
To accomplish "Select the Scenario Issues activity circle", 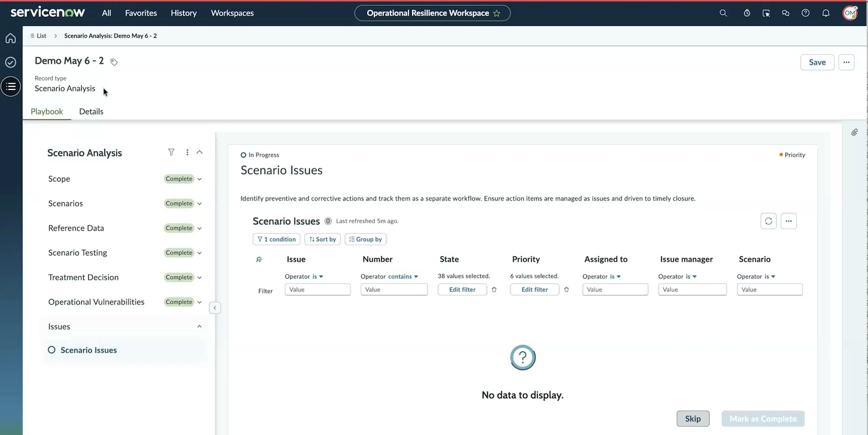I will click(x=51, y=350).
